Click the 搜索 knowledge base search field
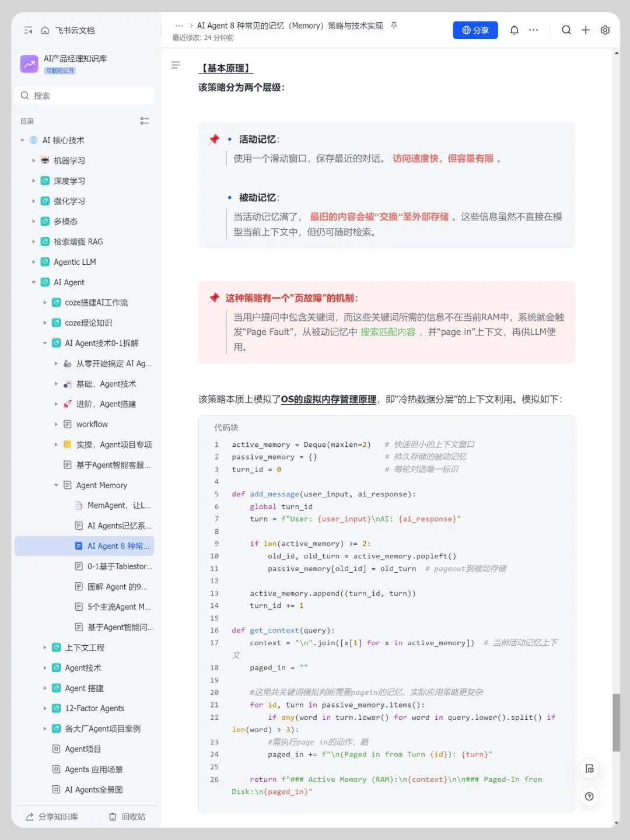 [85, 96]
